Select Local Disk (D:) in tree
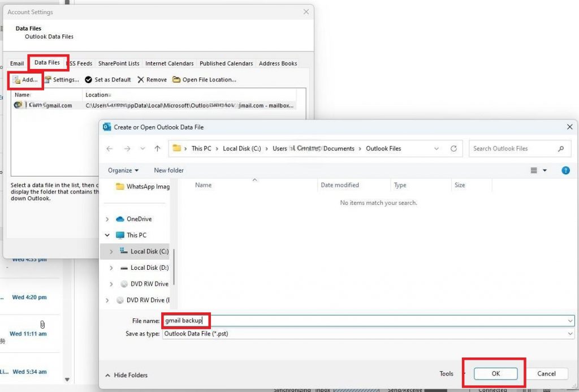This screenshot has width=579, height=392. (x=144, y=268)
